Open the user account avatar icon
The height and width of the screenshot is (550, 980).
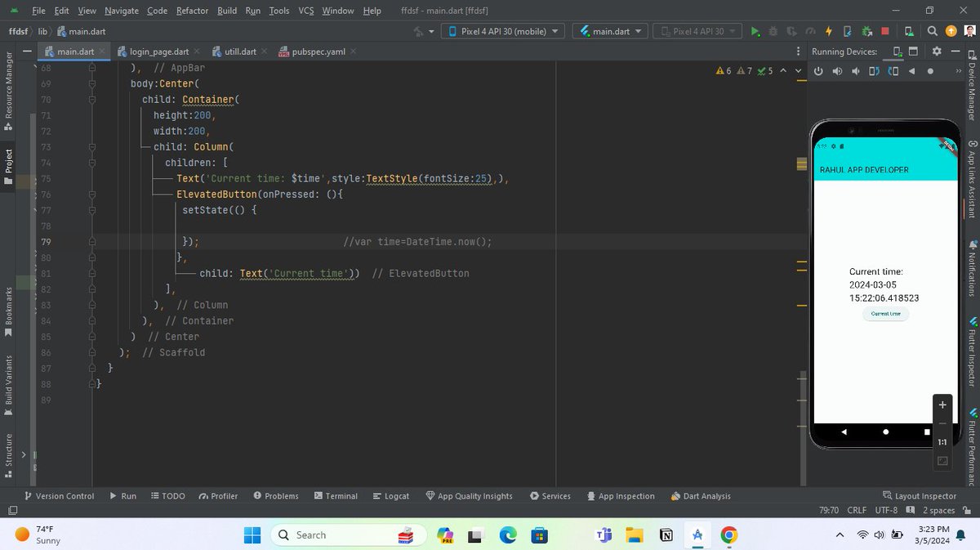(969, 31)
